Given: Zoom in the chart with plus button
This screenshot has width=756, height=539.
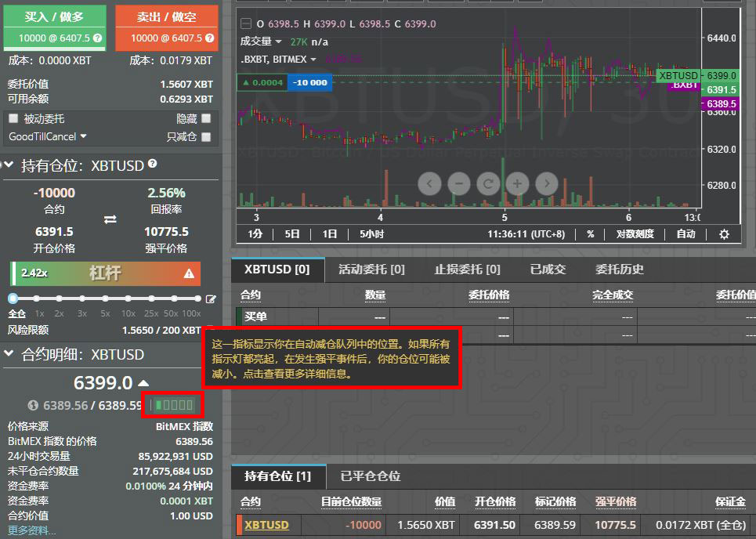Looking at the screenshot, I should pos(517,183).
